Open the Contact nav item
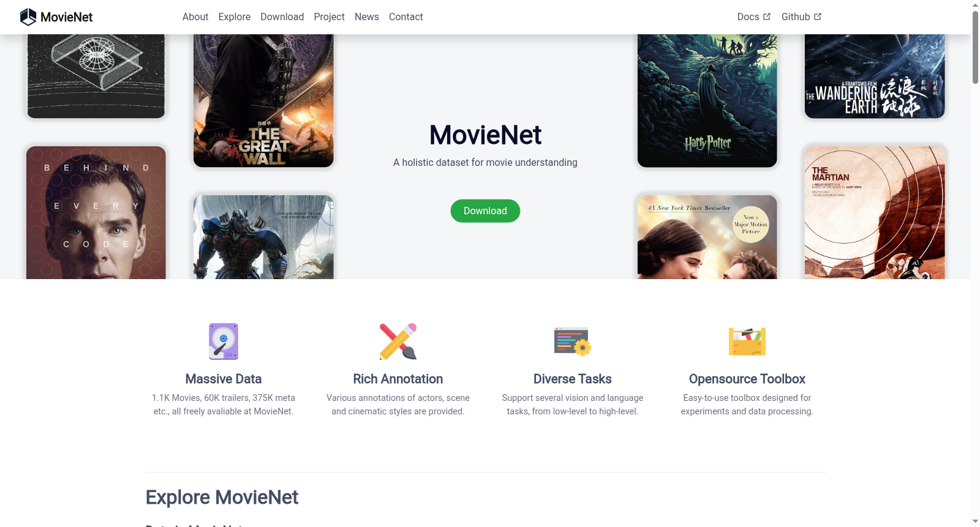Viewport: 980px width, 527px height. coord(406,17)
